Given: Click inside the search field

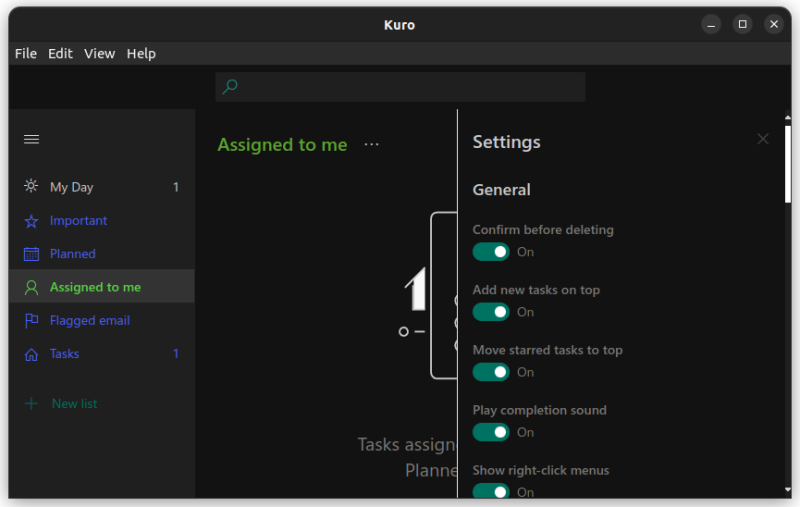Looking at the screenshot, I should coord(400,87).
